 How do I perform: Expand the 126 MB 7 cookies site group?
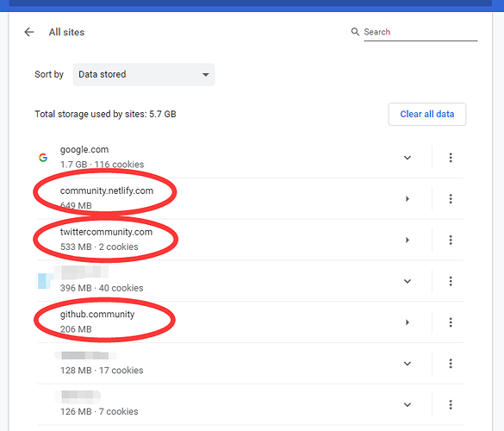point(408,404)
